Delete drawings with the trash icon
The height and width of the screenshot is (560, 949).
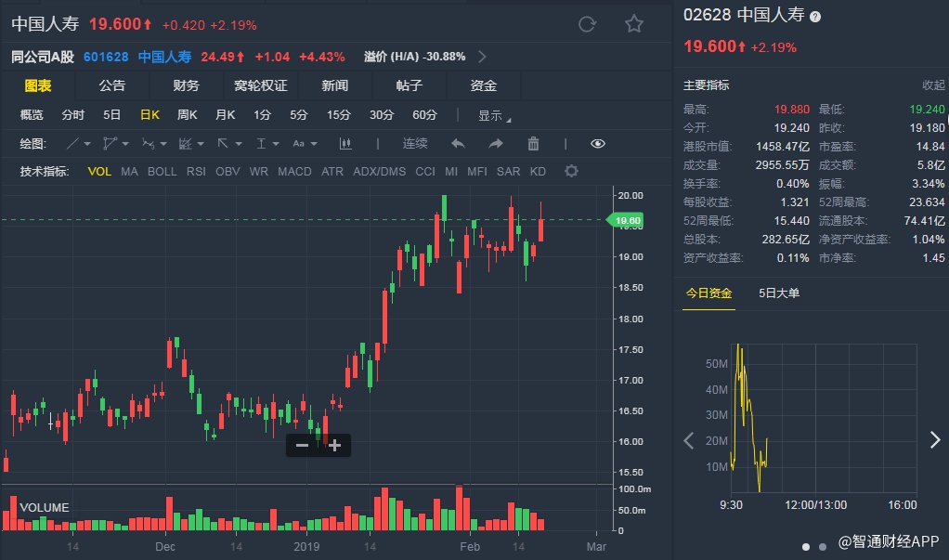point(533,143)
